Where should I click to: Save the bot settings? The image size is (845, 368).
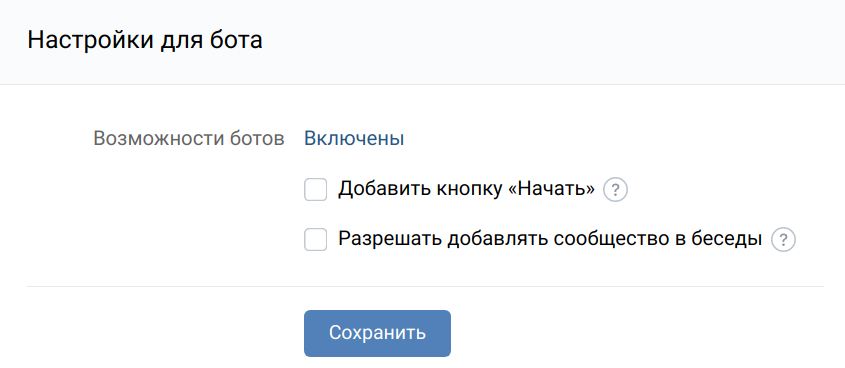click(377, 333)
